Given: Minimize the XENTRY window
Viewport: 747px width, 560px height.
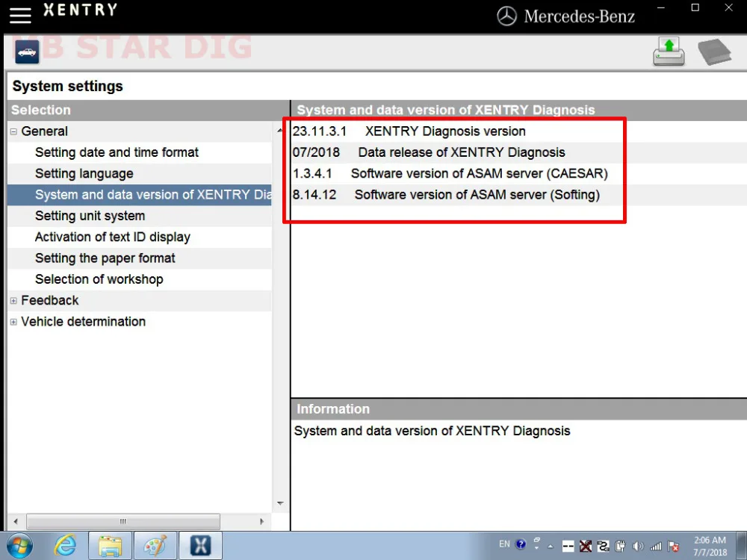Looking at the screenshot, I should [x=661, y=7].
